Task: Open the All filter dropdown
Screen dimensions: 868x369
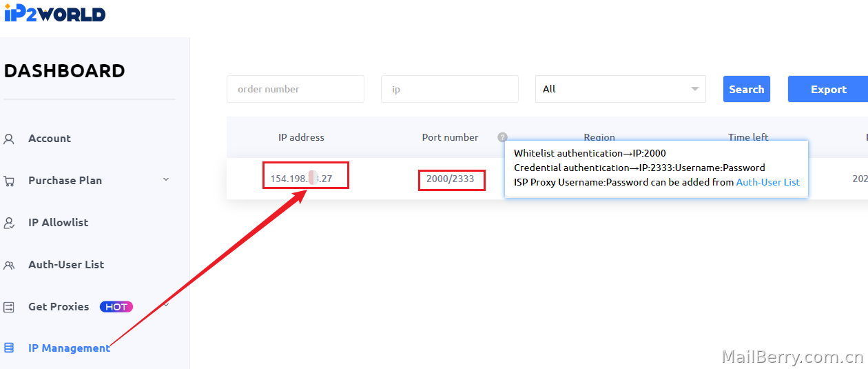Action: pyautogui.click(x=621, y=89)
